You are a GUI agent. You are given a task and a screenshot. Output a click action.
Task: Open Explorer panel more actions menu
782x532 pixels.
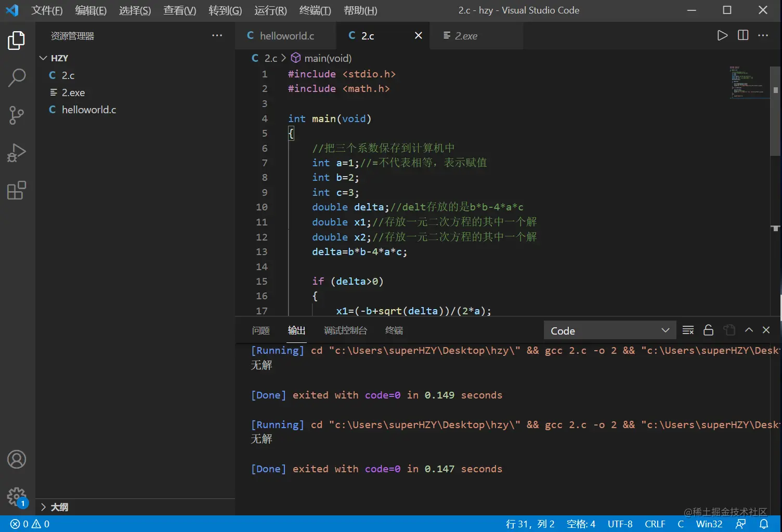(x=217, y=35)
